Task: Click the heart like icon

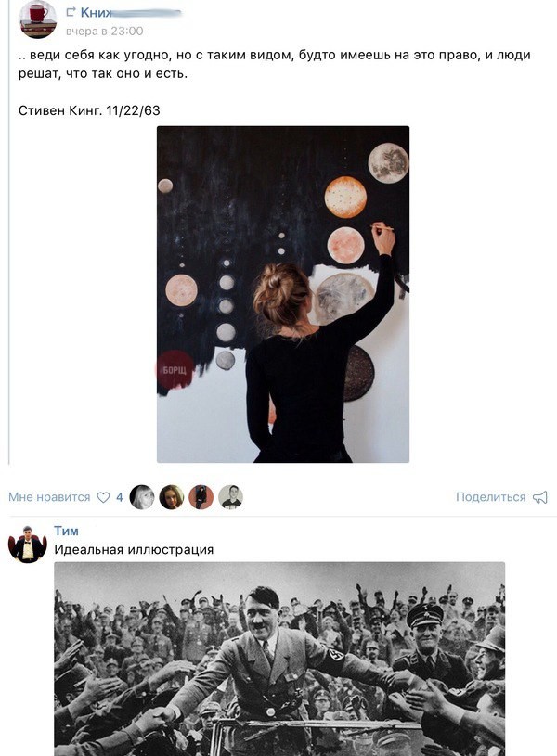Action: click(x=103, y=497)
